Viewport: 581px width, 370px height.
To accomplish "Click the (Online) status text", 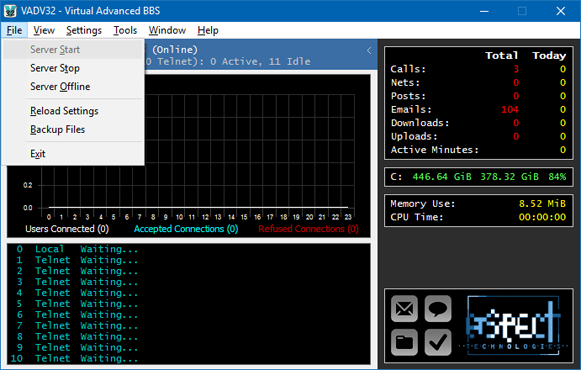I will (175, 50).
